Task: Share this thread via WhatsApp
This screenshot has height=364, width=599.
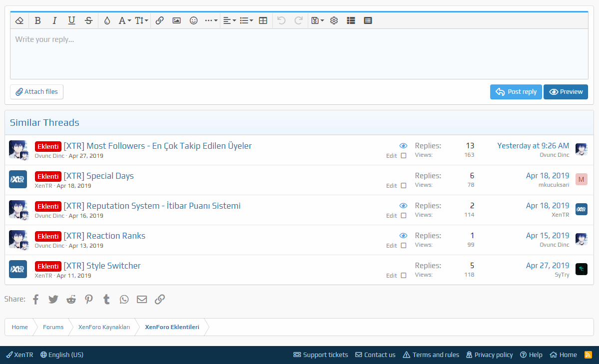Action: pyautogui.click(x=124, y=299)
